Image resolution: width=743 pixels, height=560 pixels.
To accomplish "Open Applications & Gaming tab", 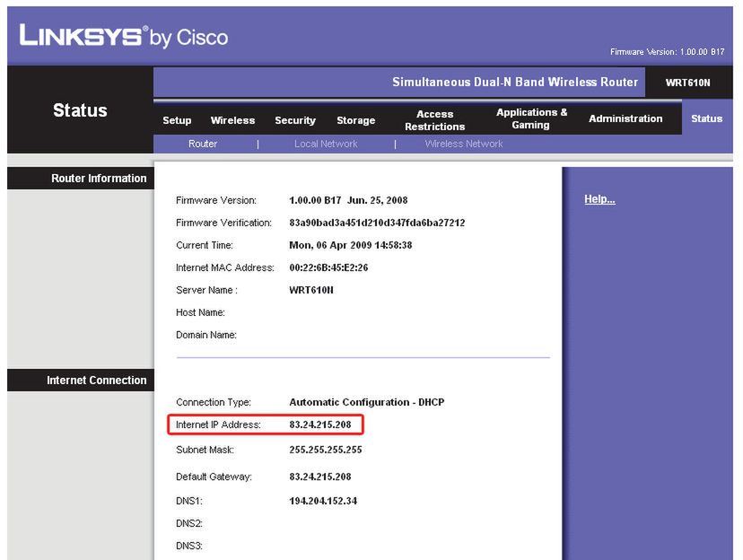I will click(531, 118).
